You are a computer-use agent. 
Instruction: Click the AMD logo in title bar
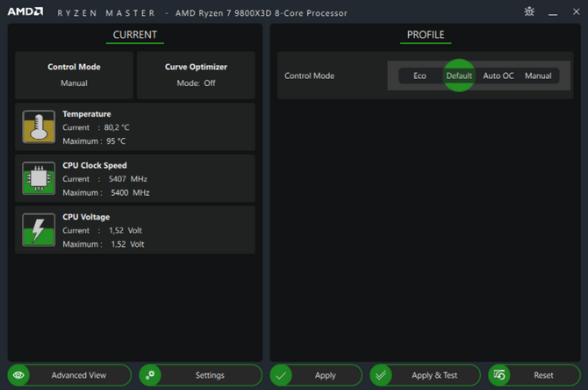[25, 11]
